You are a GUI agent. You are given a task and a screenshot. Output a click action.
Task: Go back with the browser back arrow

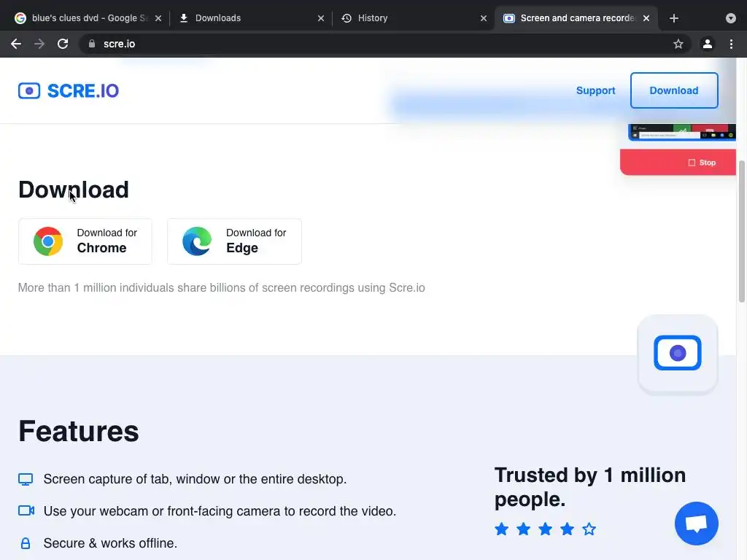point(16,44)
